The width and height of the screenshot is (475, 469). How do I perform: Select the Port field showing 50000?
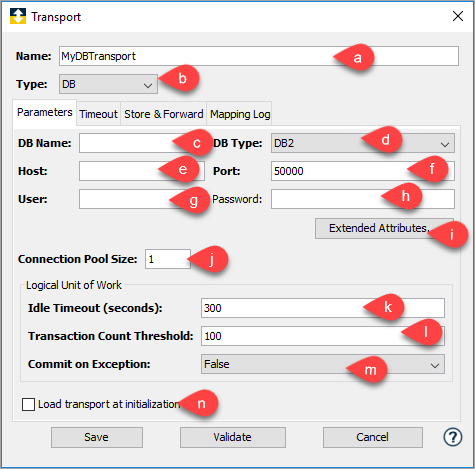[x=363, y=171]
